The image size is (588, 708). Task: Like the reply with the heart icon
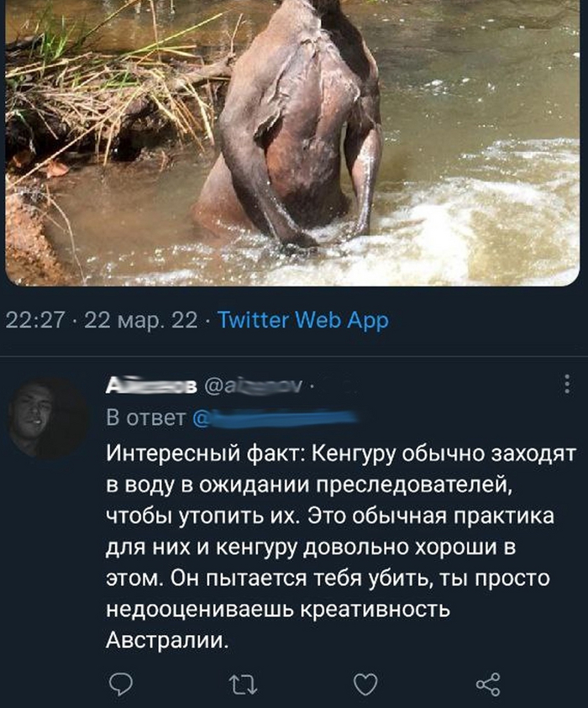pyautogui.click(x=364, y=684)
